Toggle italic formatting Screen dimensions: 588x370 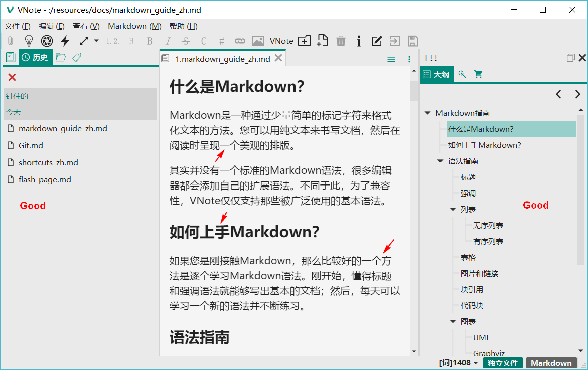point(168,41)
